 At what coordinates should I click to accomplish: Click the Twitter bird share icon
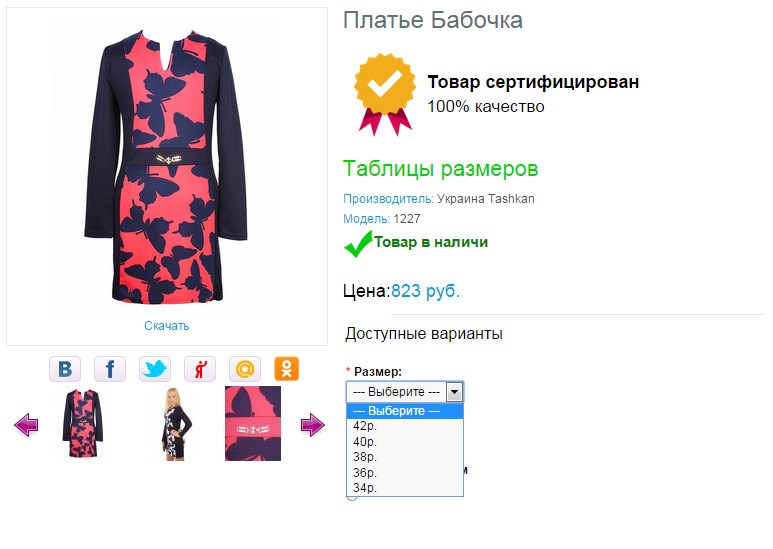point(155,369)
